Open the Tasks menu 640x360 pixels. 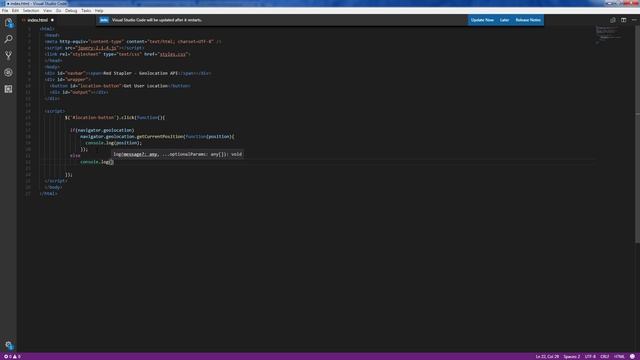tap(86, 11)
